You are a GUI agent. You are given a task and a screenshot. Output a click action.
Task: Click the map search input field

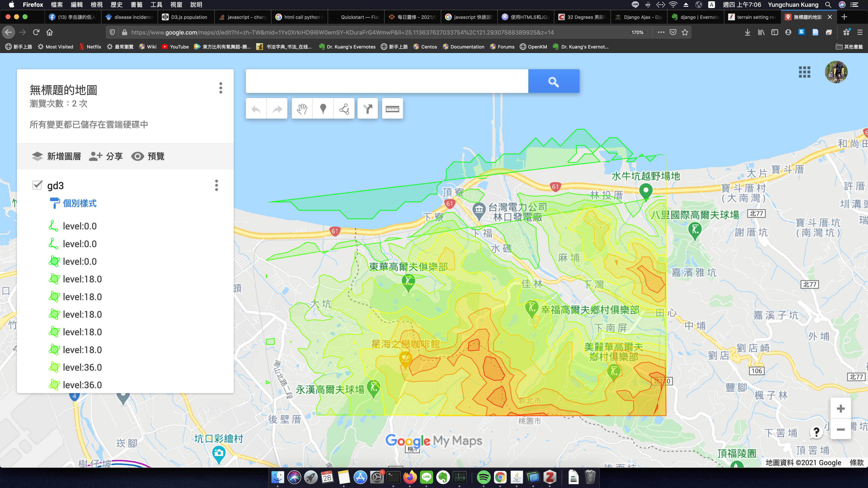pos(387,81)
